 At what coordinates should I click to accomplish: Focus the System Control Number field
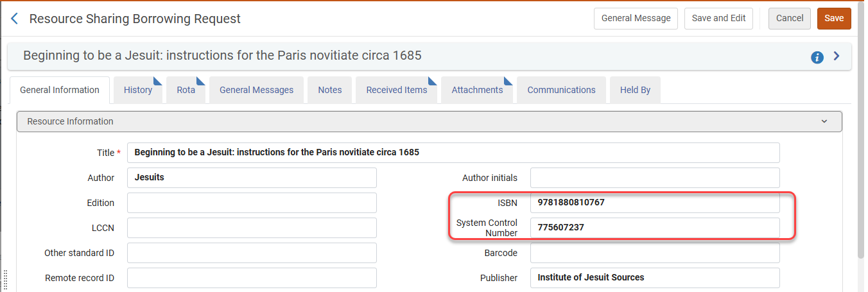(x=654, y=228)
